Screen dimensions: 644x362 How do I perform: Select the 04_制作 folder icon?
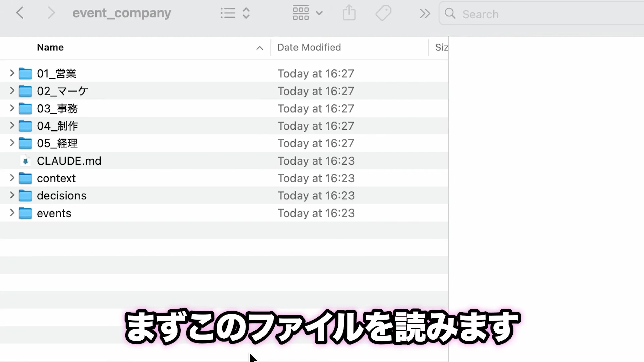point(25,126)
